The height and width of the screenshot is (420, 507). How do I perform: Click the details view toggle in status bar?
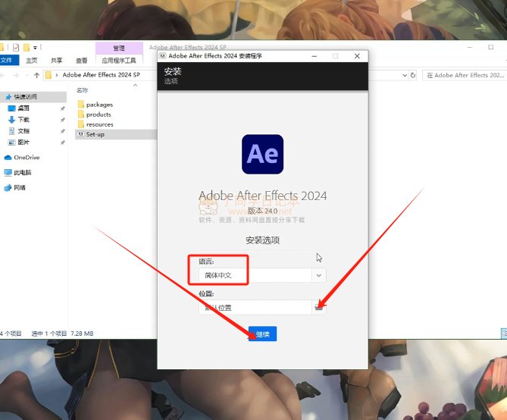point(504,334)
